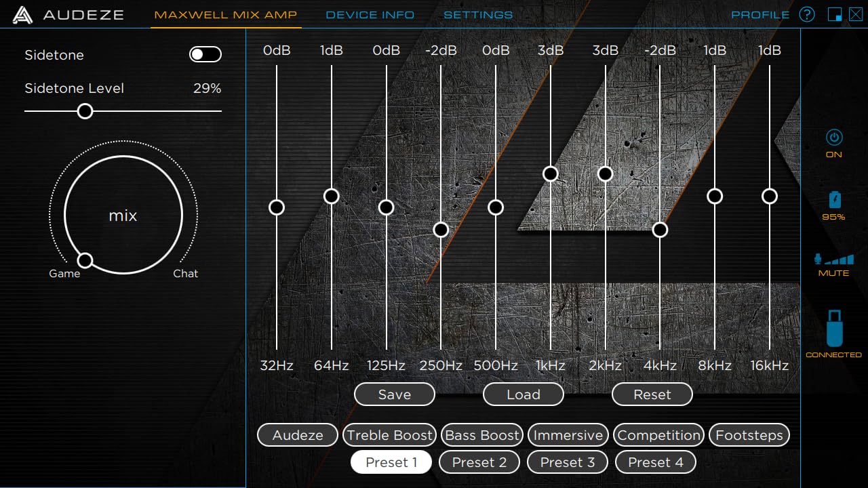Choose the Immersive preset

[568, 435]
